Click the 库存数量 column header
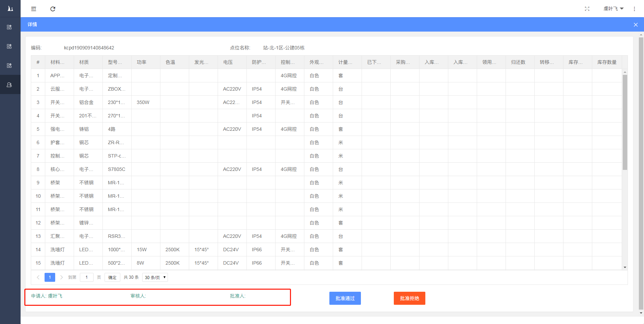 [607, 62]
